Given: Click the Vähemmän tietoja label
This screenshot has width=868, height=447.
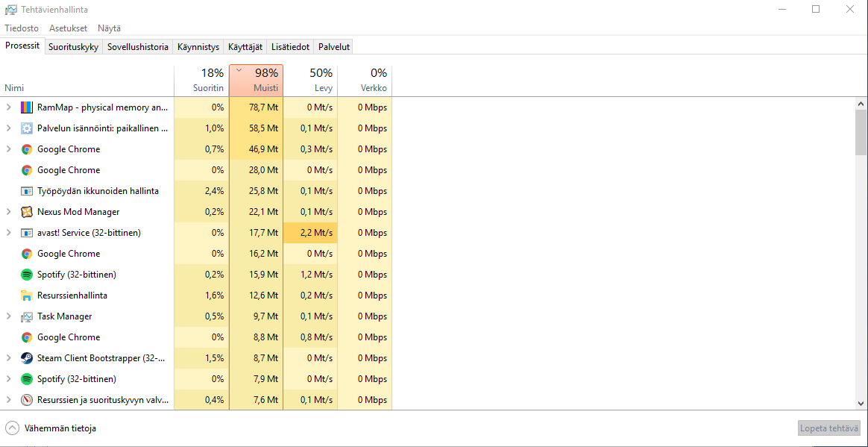Looking at the screenshot, I should pos(60,428).
